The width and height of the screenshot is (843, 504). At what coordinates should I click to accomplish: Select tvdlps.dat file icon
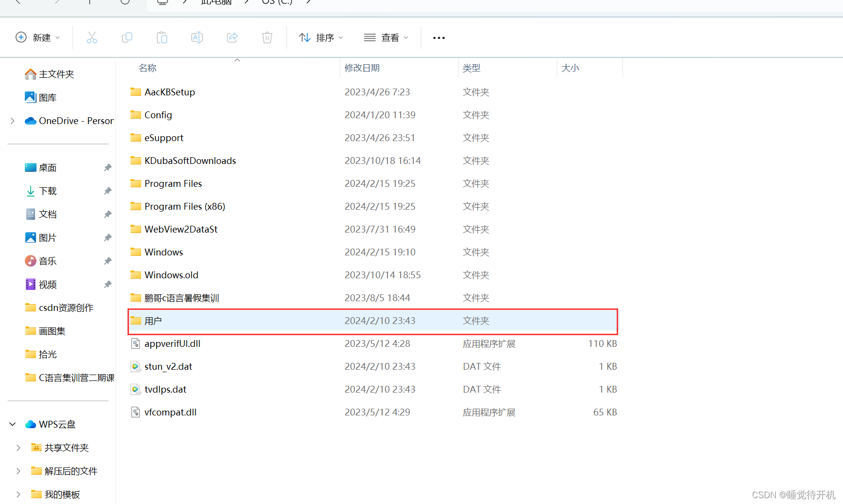click(x=136, y=389)
